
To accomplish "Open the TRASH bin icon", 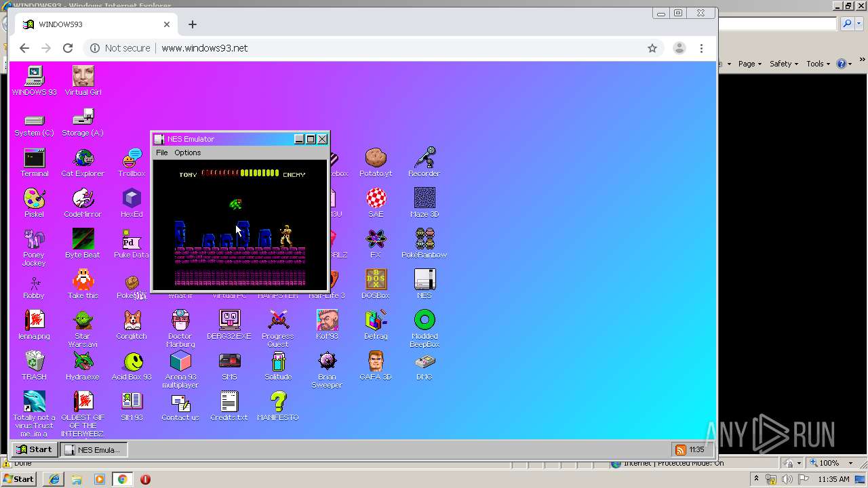I will point(34,365).
